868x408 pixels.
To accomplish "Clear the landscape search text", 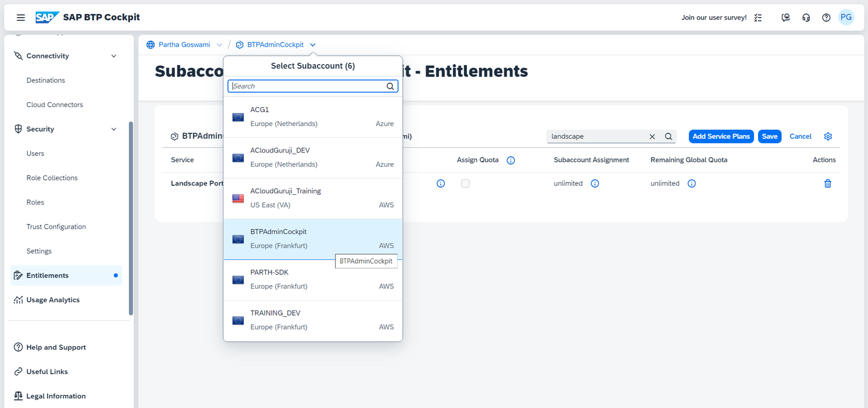I will pos(652,137).
